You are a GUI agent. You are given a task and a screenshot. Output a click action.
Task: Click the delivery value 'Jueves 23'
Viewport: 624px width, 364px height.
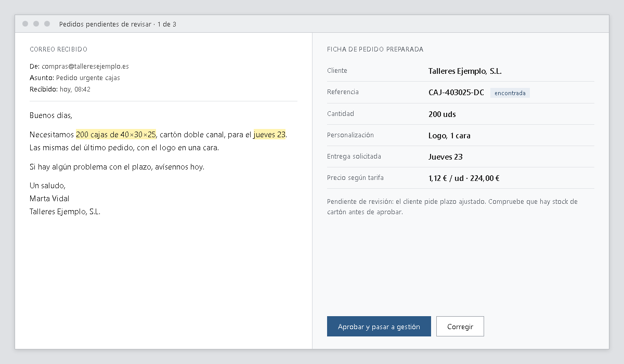coord(446,157)
